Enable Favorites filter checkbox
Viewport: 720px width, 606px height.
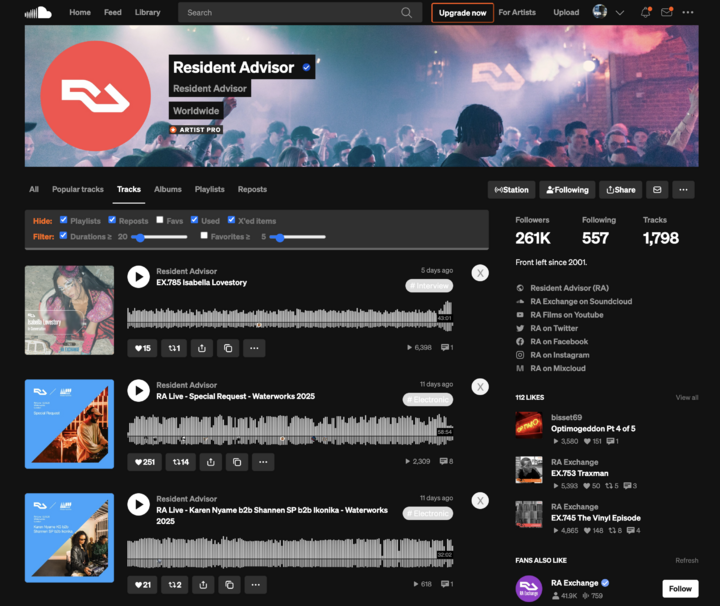pyautogui.click(x=204, y=236)
